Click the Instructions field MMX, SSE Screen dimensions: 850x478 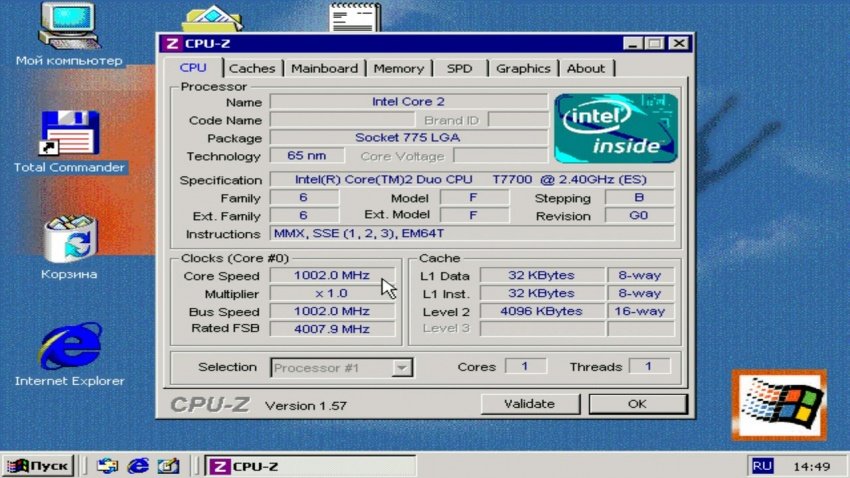pyautogui.click(x=472, y=234)
